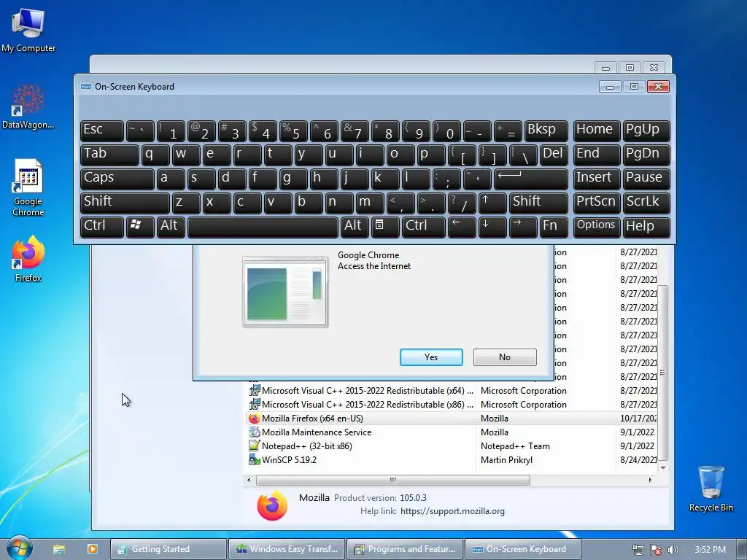Open the Windows Start orb
The image size is (747, 560).
tap(19, 548)
